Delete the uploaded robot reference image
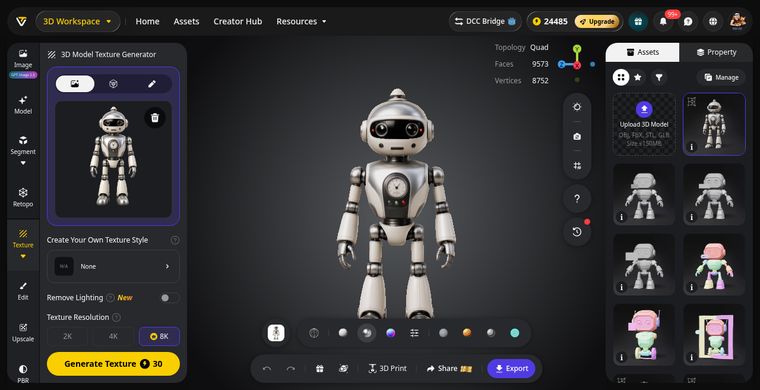Screen dimensions: 760x390 point(155,118)
